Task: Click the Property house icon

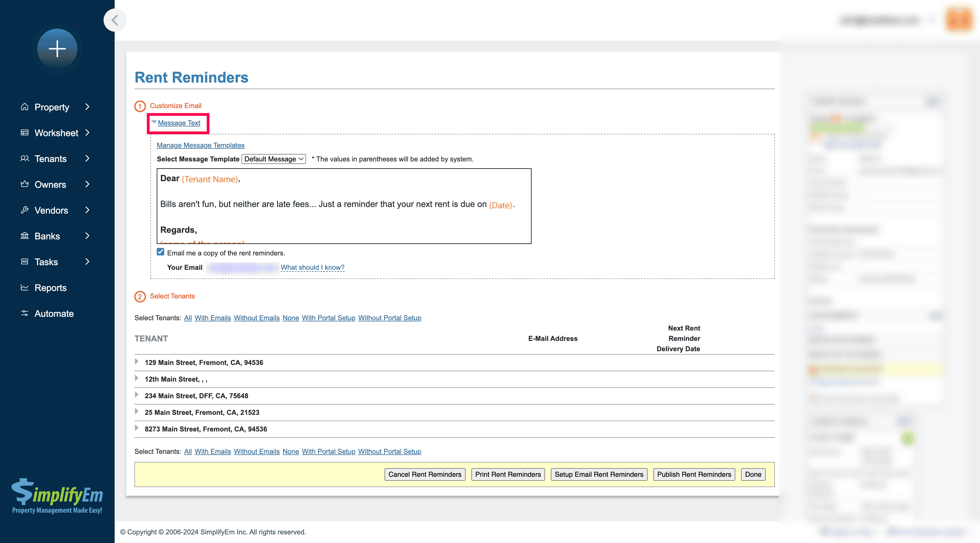Action: click(x=25, y=107)
